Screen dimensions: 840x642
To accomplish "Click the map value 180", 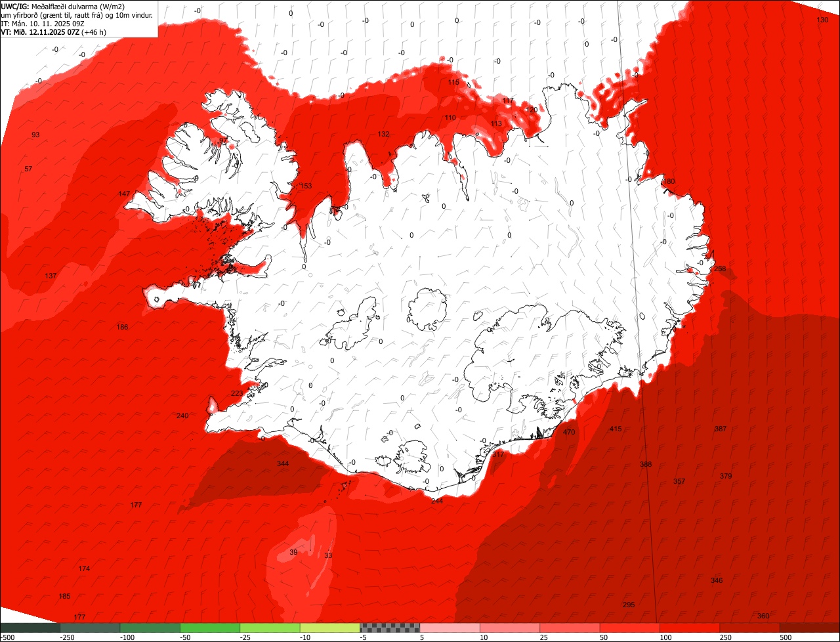I will (669, 182).
